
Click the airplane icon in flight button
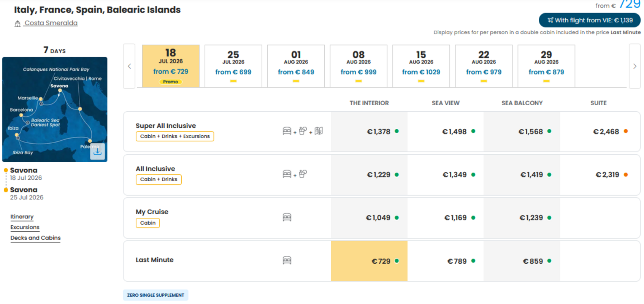[x=550, y=20]
